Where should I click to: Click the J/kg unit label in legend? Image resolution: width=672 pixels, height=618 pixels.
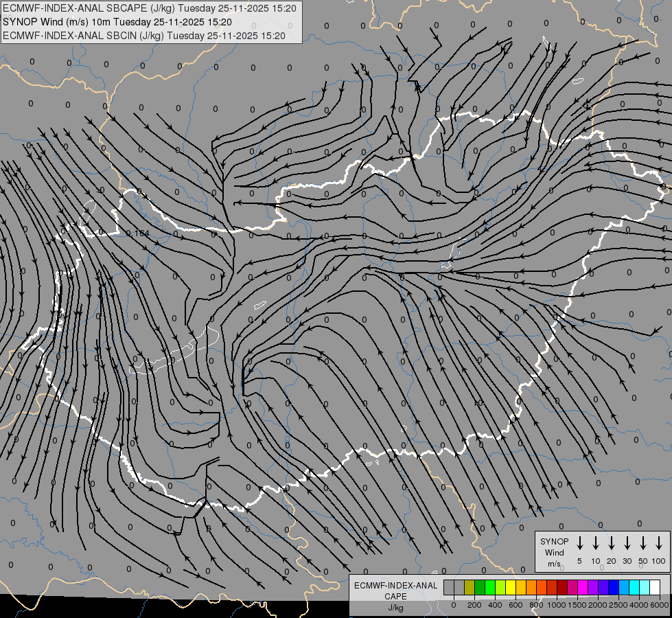395,608
